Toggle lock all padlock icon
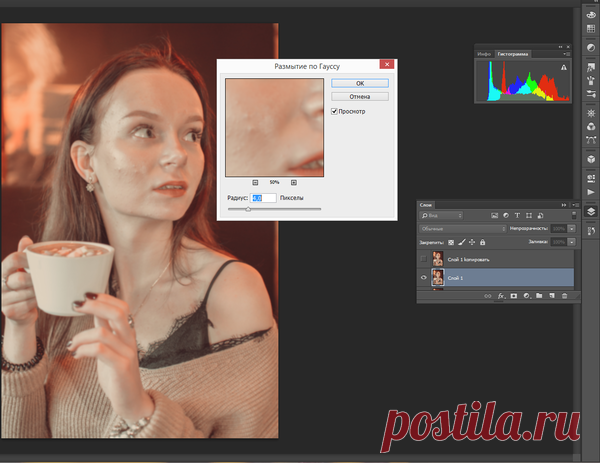600x463 pixels. pos(483,242)
